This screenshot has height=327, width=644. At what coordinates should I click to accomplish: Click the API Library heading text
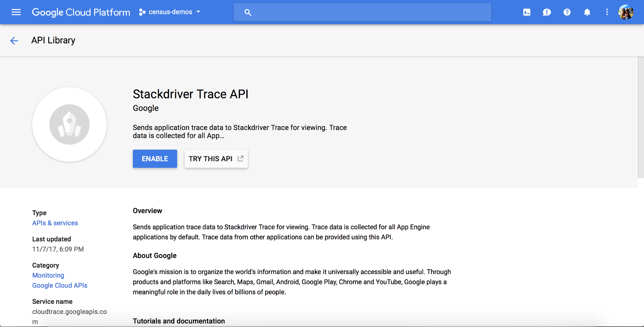click(x=53, y=40)
